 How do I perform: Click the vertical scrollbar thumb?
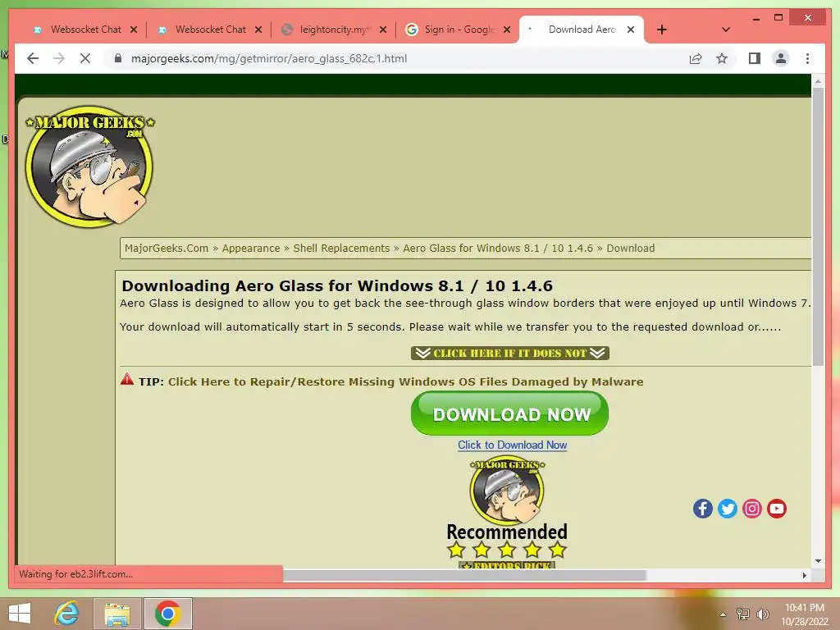(818, 226)
